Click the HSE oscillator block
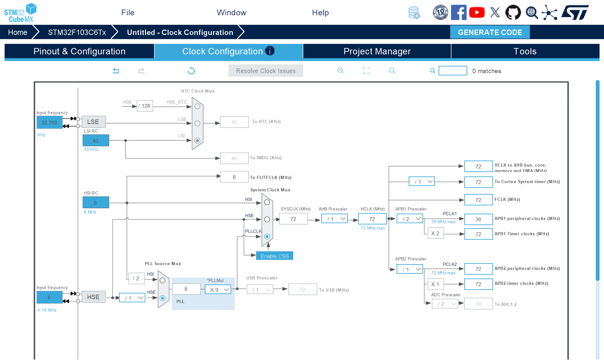604x364 pixels. coord(93,297)
